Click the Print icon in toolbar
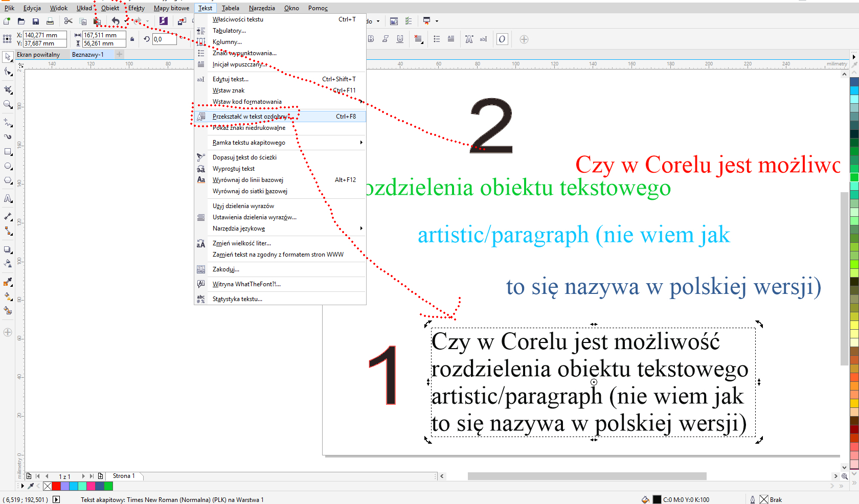This screenshot has height=504, width=859. (x=50, y=21)
